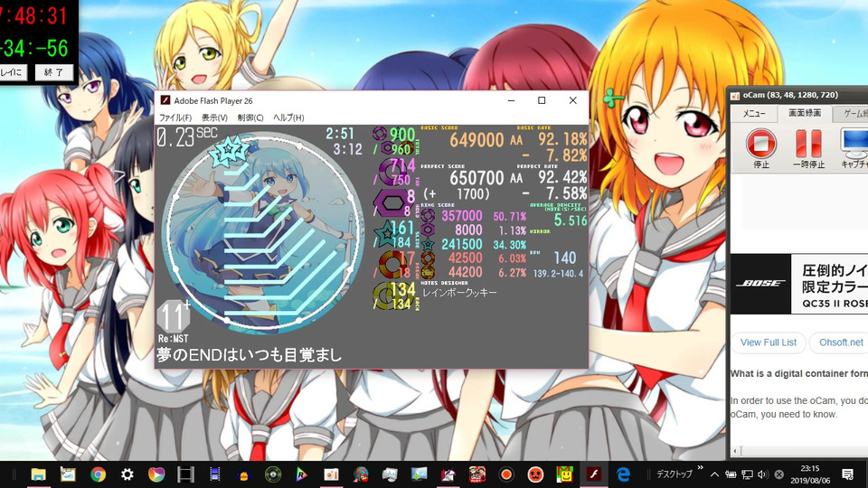
Task: Open the green circular disc app in taskbar
Action: point(273,474)
